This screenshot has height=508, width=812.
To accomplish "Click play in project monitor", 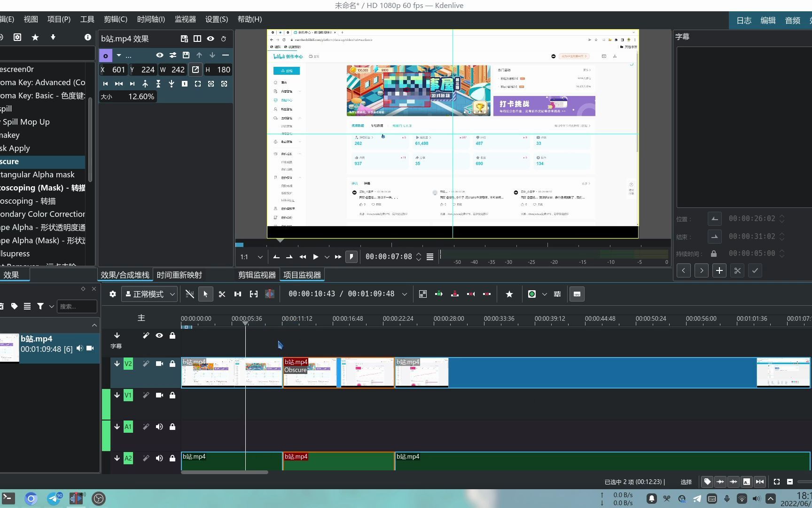I will click(x=316, y=257).
